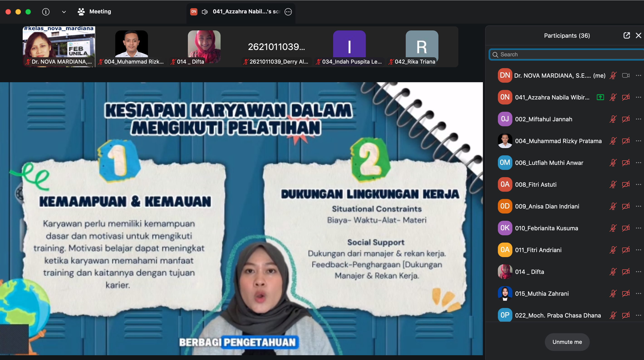Click the video-off icon for 009_Anisa Dian Indriani
Screen dimensions: 644x360
click(626, 206)
